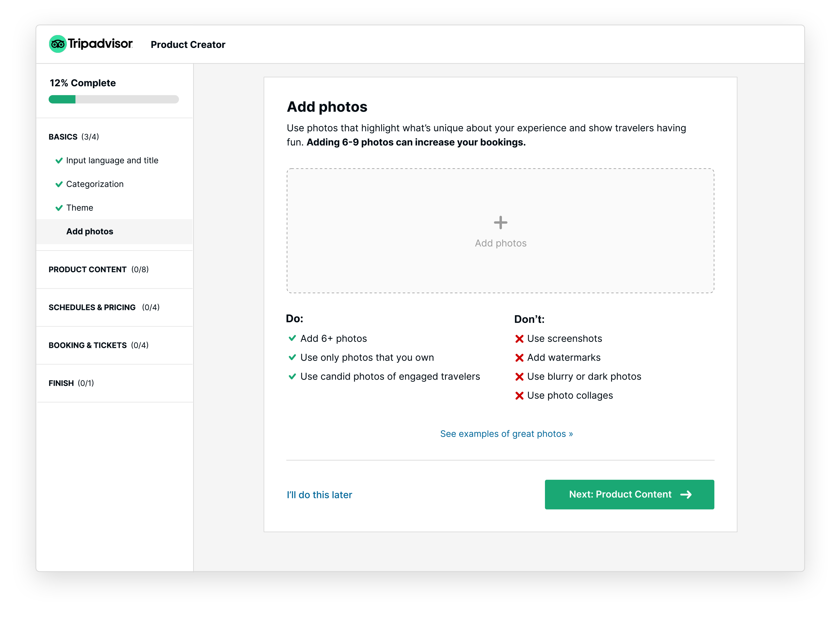Viewport: 840px width, 619px height.
Task: Click arrow icon on Next button
Action: 686,494
